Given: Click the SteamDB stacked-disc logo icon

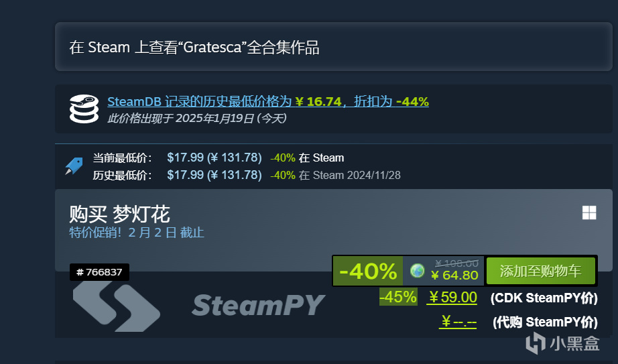Looking at the screenshot, I should tap(84, 109).
